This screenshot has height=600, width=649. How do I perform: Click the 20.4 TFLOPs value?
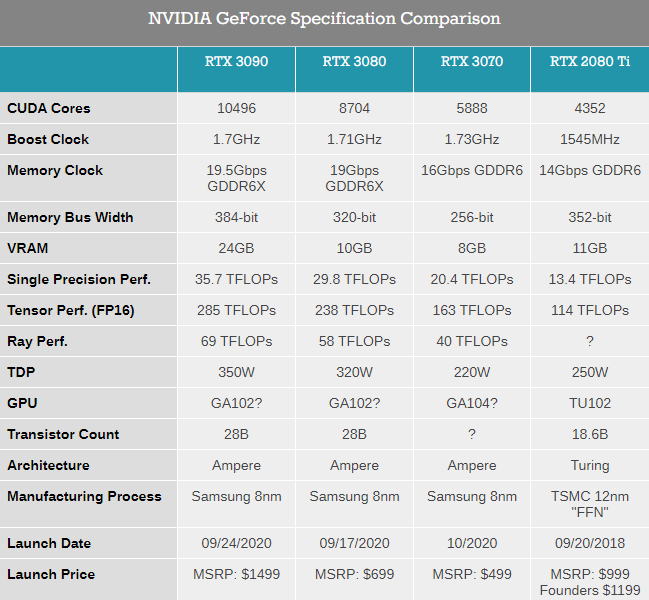click(472, 279)
